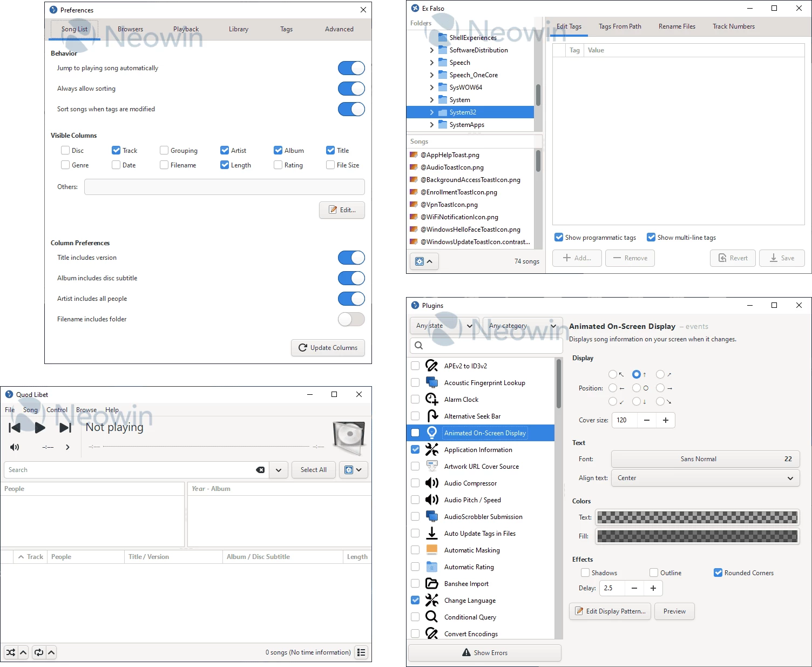The image size is (812, 667).
Task: Open the Text color swatch
Action: [698, 517]
